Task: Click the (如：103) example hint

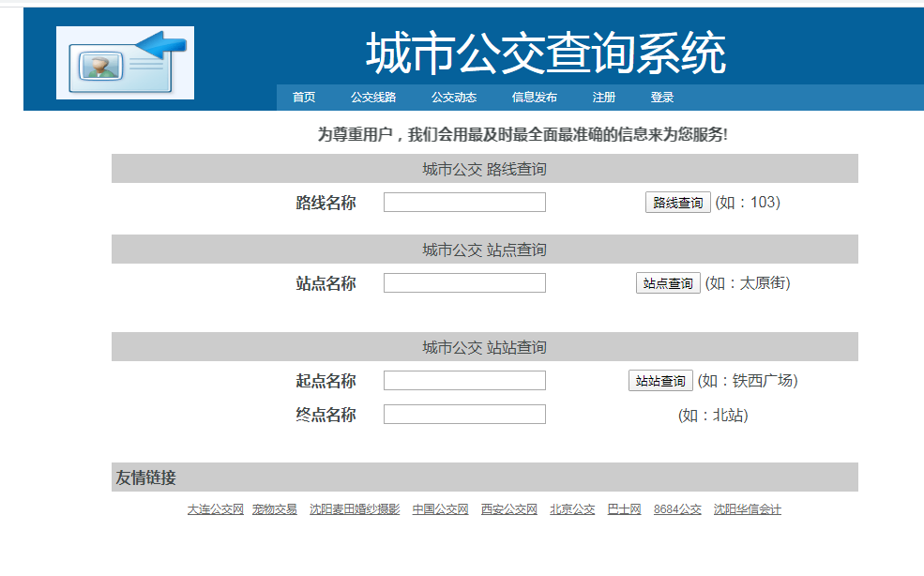Action: [x=748, y=203]
